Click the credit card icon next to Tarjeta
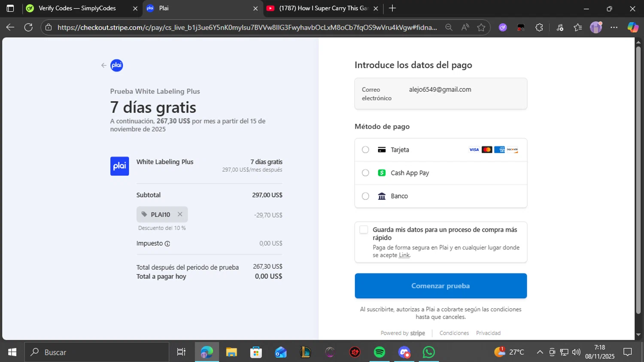Screen dimensions: 644x362 click(382, 150)
